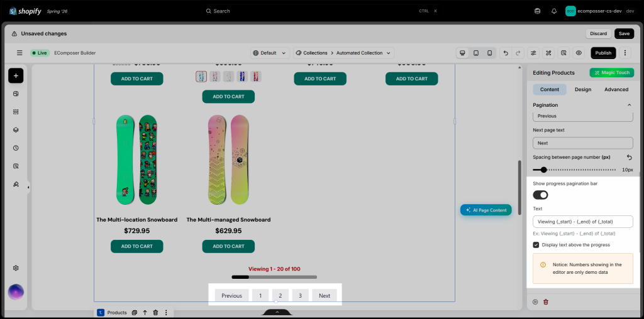Open the layers icon in left sidebar
Screen dimensions: 644x319
pos(16,129)
